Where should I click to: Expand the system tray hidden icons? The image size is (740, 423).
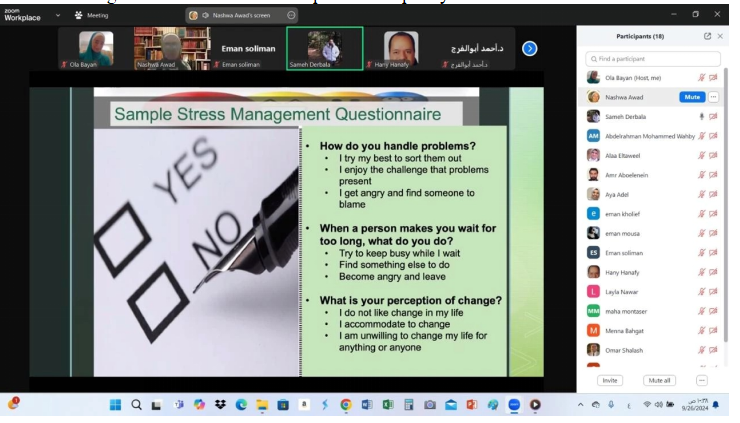click(581, 404)
